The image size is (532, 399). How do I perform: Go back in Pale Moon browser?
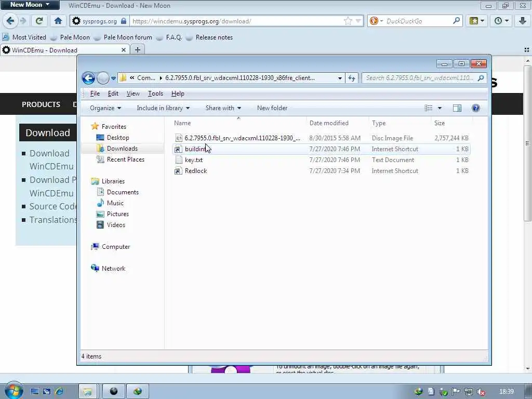coord(10,21)
